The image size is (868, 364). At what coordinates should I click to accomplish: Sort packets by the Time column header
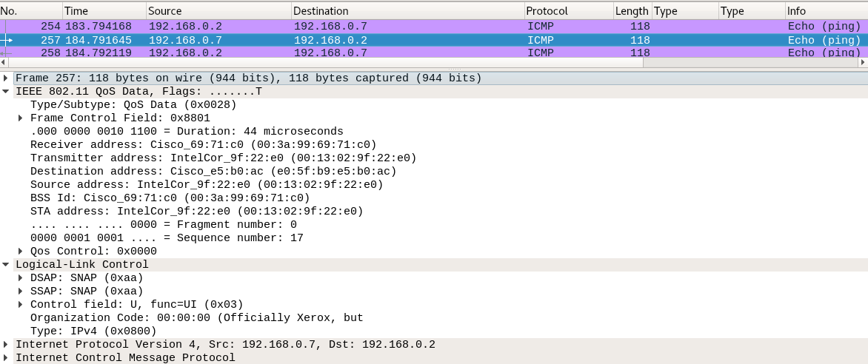click(104, 11)
